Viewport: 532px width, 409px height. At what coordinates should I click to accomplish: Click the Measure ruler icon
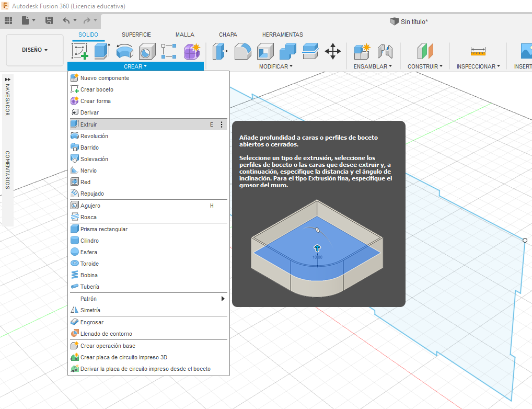[x=478, y=51]
